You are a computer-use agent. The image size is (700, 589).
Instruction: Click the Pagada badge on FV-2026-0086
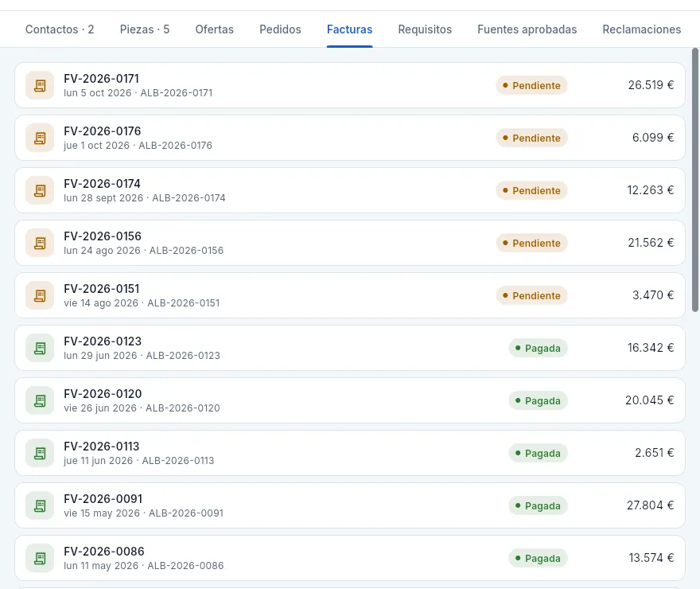pos(538,558)
